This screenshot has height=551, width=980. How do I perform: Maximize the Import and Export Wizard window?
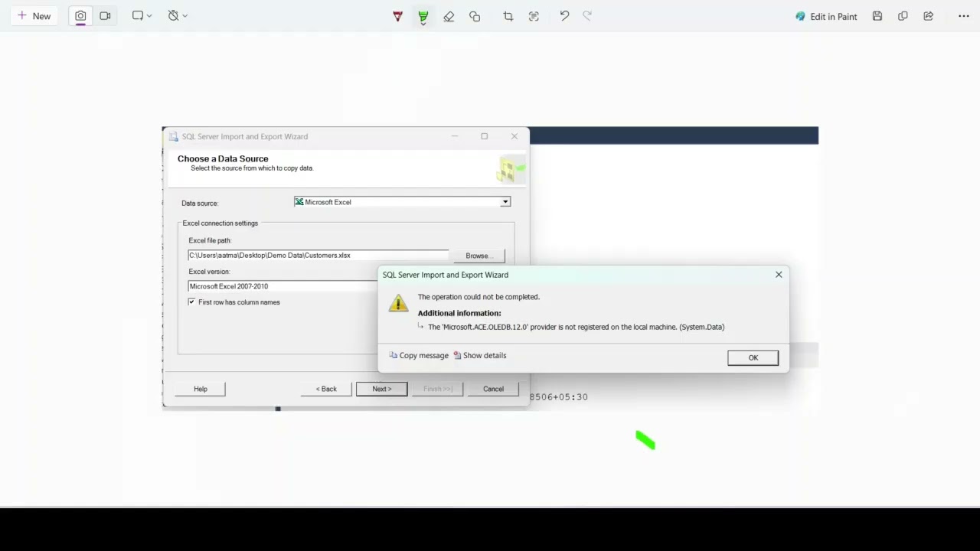point(484,136)
